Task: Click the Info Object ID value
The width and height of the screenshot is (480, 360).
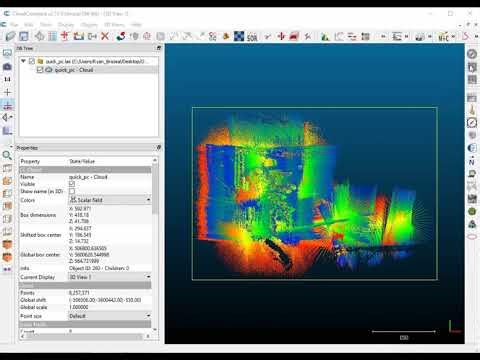Action: pyautogui.click(x=99, y=268)
